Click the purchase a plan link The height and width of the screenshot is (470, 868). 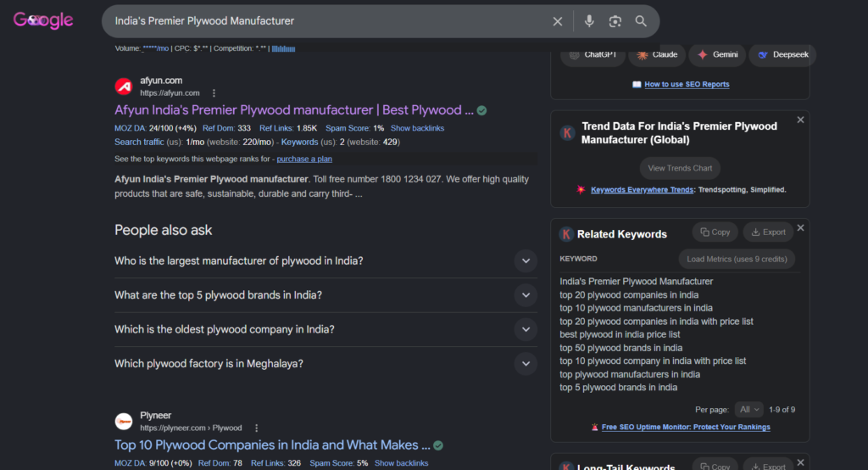304,159
